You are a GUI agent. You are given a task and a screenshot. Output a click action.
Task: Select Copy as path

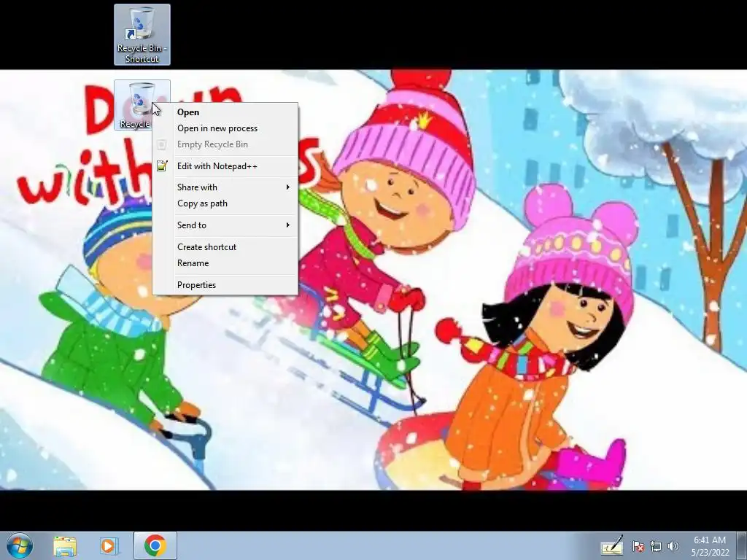click(x=225, y=203)
